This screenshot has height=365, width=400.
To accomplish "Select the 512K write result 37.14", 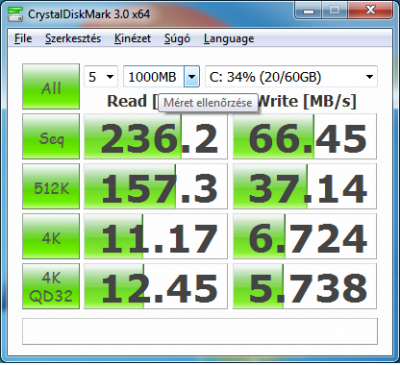I will [x=305, y=186].
